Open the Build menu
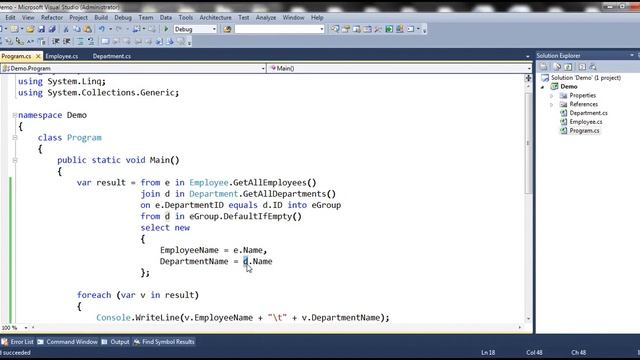The width and height of the screenshot is (640, 360). pos(101,18)
